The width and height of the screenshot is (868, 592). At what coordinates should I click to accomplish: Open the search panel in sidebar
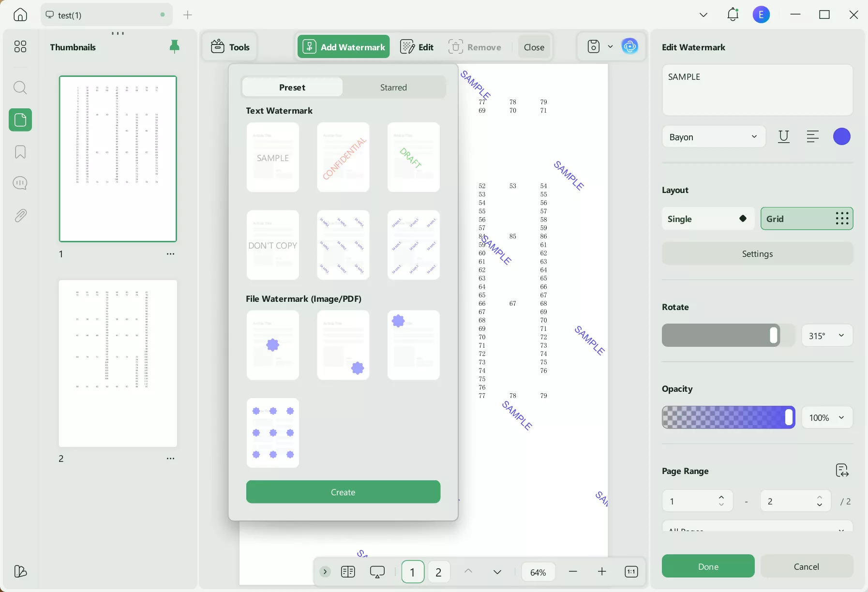20,88
